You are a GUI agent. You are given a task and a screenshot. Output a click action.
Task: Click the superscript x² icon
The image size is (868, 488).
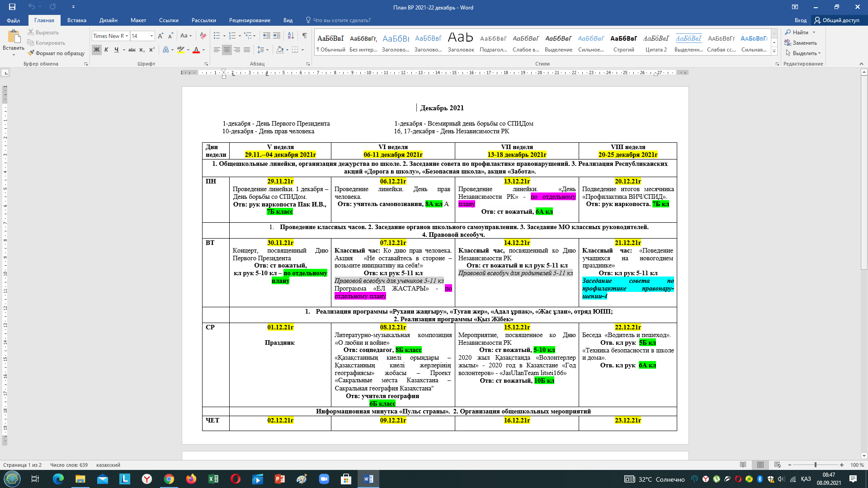[x=152, y=50]
